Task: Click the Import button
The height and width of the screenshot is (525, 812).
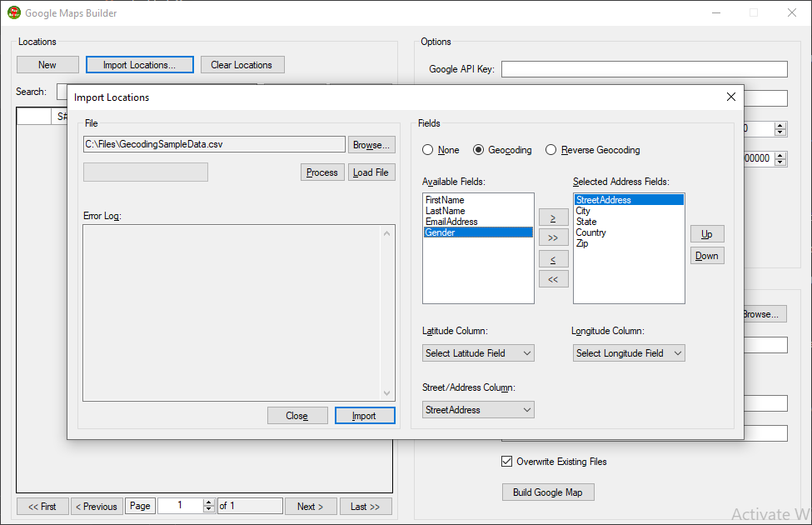Action: coord(365,415)
